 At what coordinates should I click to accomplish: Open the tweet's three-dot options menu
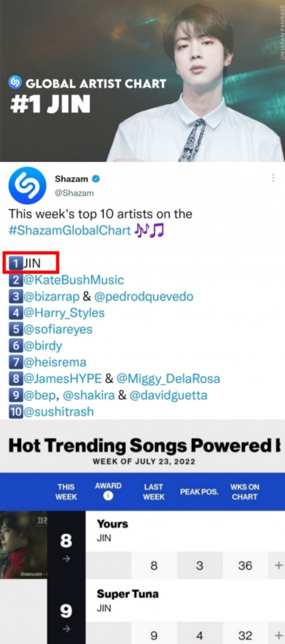pos(273,178)
